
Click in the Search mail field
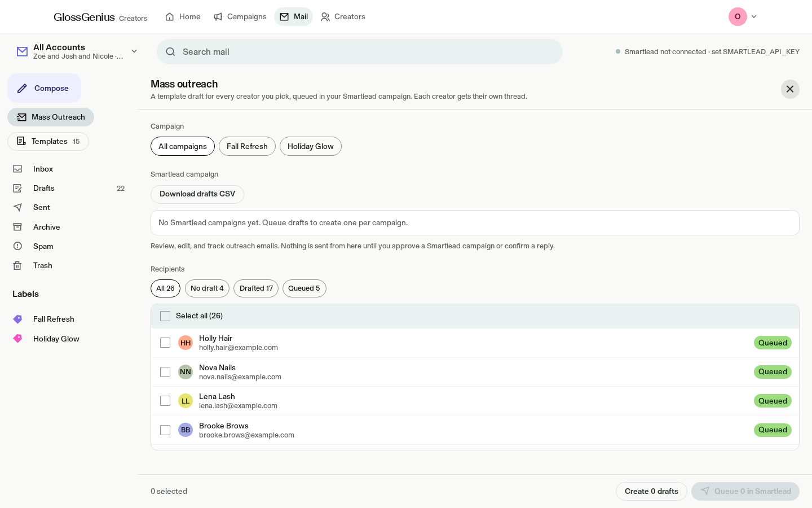(360, 51)
